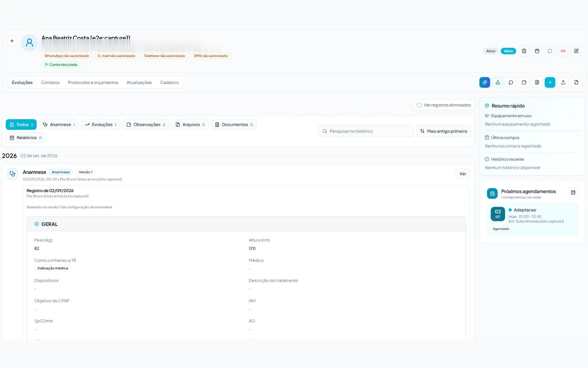Click the Pesquisar no histórico search field
Screen dimensions: 588x368
(x=366, y=131)
